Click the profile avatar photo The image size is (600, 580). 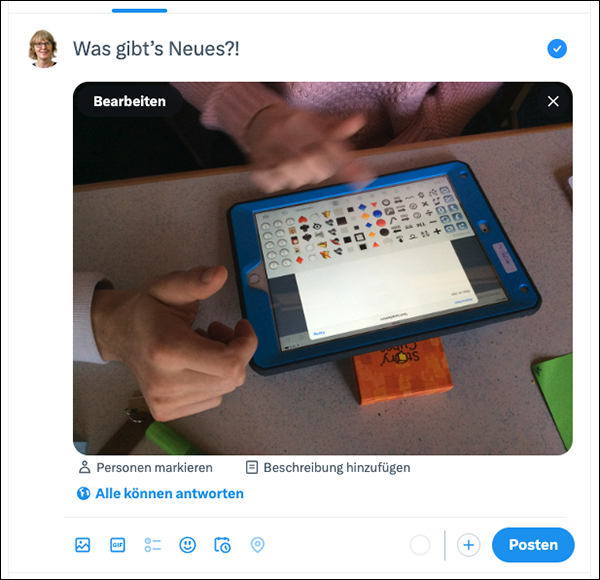43,49
